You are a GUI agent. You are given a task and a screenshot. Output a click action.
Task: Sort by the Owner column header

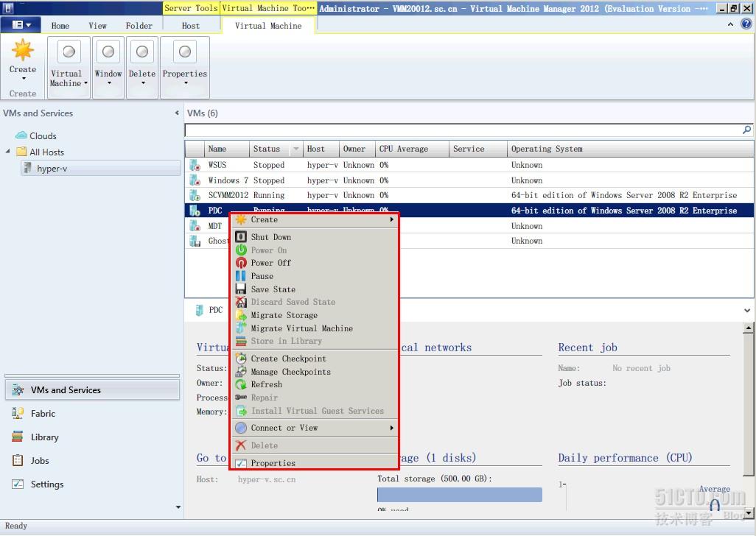pyautogui.click(x=358, y=149)
